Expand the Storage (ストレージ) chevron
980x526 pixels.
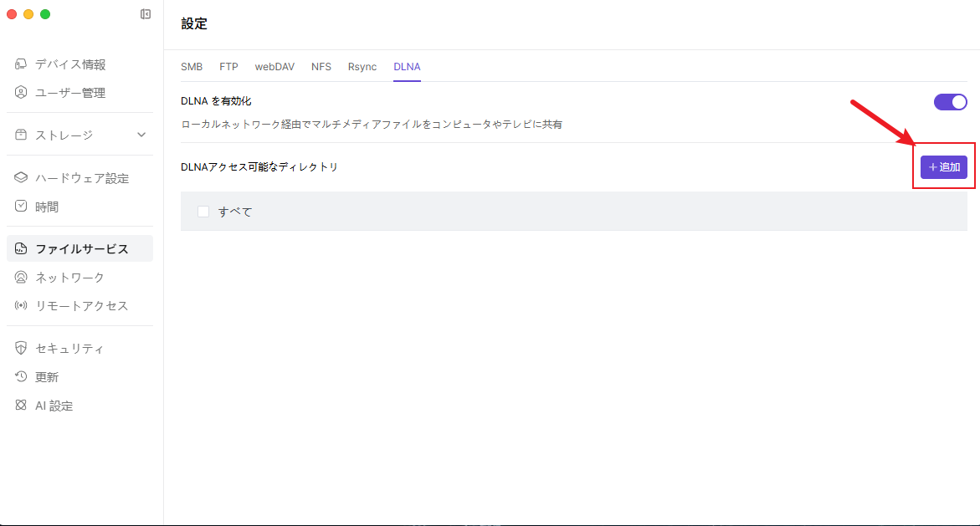coord(141,135)
